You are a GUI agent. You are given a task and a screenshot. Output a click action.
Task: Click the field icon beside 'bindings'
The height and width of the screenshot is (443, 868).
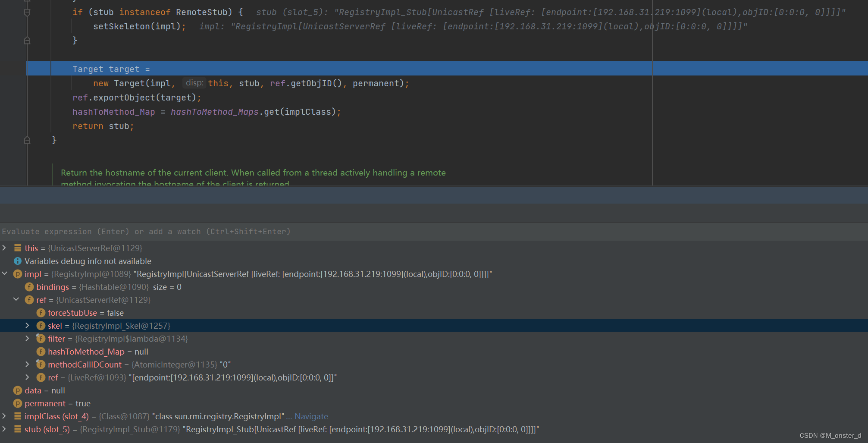pyautogui.click(x=29, y=287)
